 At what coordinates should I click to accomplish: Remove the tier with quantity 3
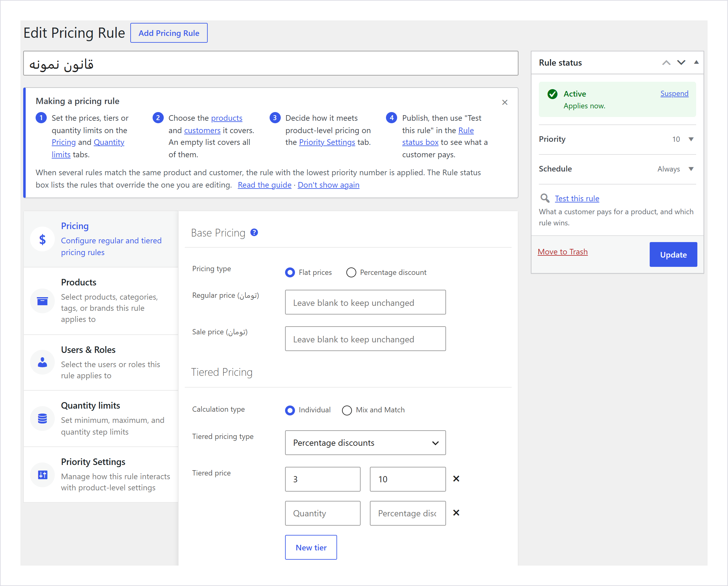[x=456, y=479]
